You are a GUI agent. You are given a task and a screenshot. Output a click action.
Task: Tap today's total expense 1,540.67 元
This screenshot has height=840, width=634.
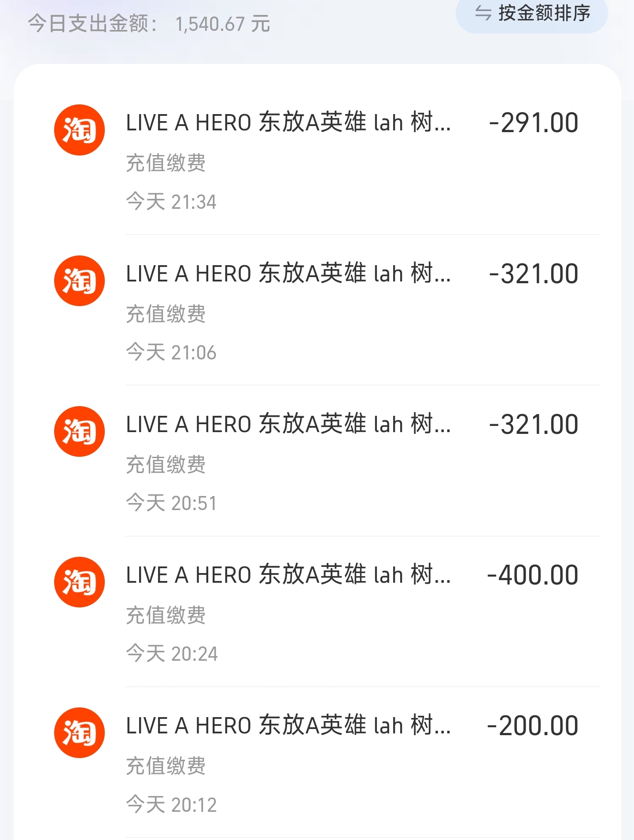pyautogui.click(x=222, y=24)
